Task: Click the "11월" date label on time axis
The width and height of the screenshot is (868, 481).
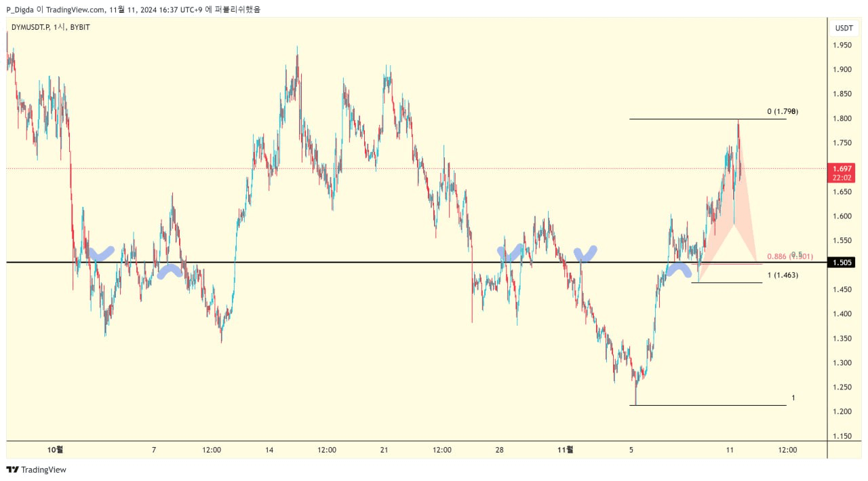Action: (x=565, y=450)
